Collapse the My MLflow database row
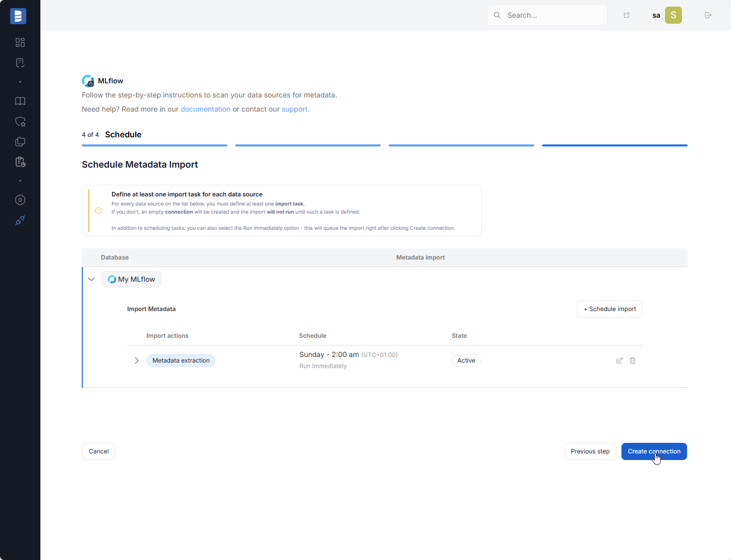The width and height of the screenshot is (731, 560). [x=91, y=279]
